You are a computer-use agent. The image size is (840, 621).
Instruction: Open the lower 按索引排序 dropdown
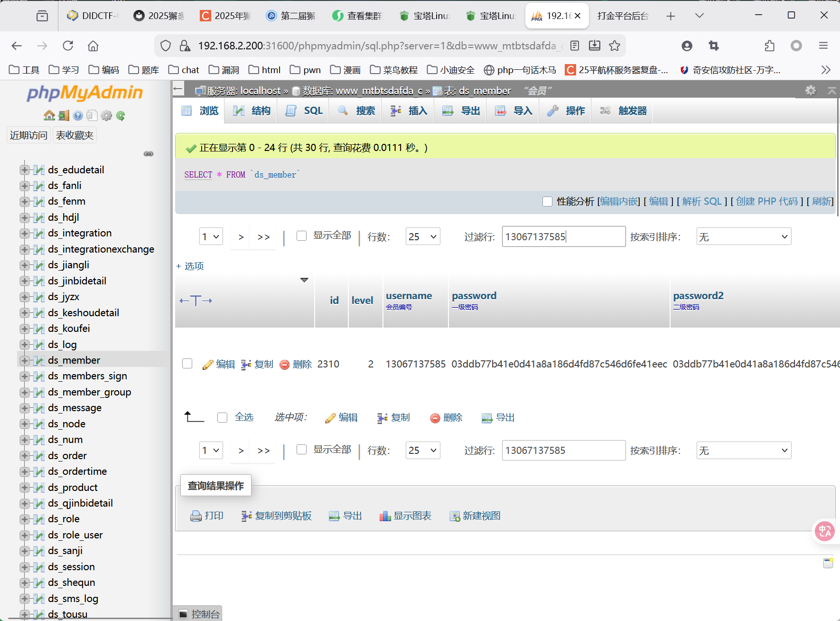coord(744,450)
